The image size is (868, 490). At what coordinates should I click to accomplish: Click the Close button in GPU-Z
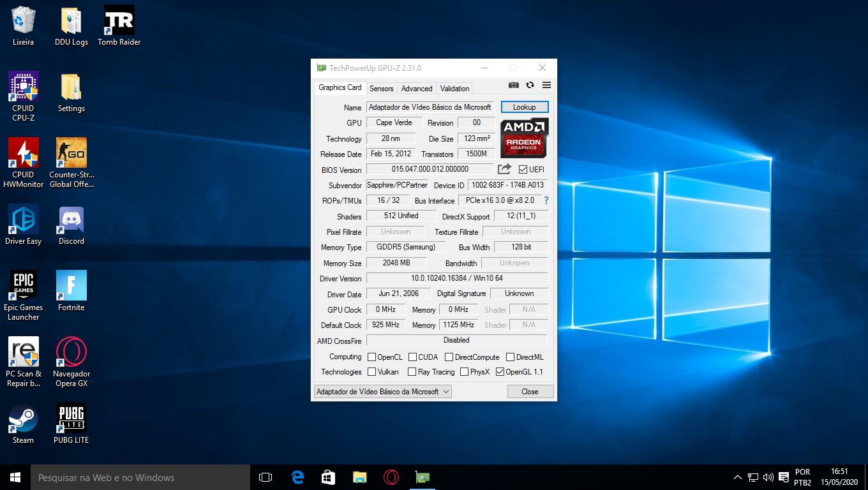pyautogui.click(x=530, y=392)
